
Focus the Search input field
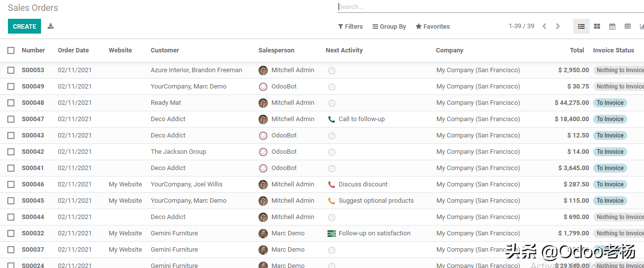489,7
